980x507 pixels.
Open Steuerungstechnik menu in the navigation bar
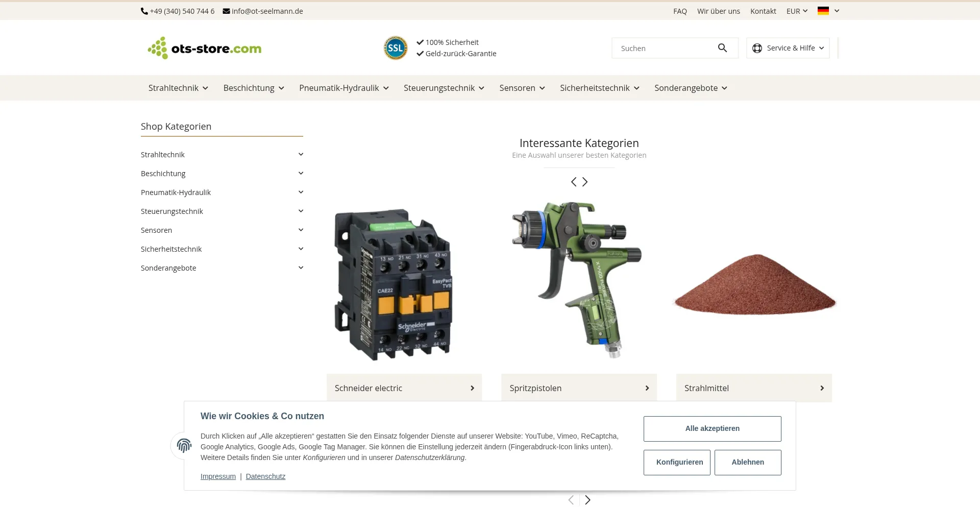[x=444, y=88]
